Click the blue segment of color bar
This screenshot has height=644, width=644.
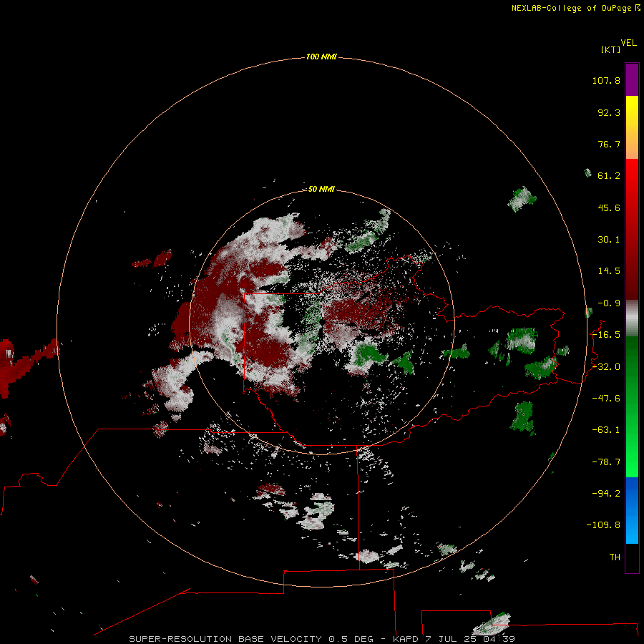(632, 510)
